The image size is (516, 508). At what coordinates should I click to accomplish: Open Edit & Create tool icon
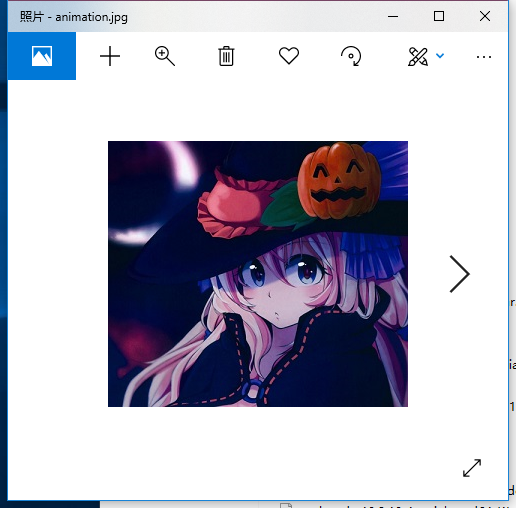click(418, 56)
